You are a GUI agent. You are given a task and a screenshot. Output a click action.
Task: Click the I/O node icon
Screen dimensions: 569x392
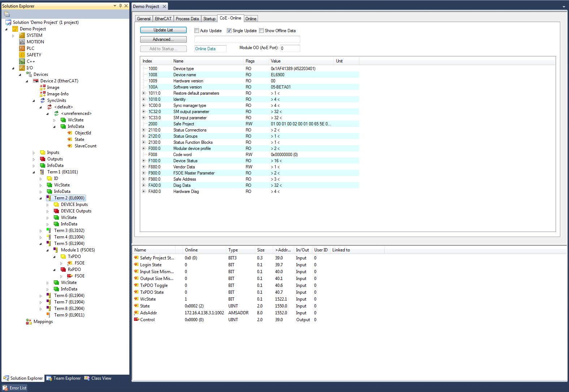22,68
